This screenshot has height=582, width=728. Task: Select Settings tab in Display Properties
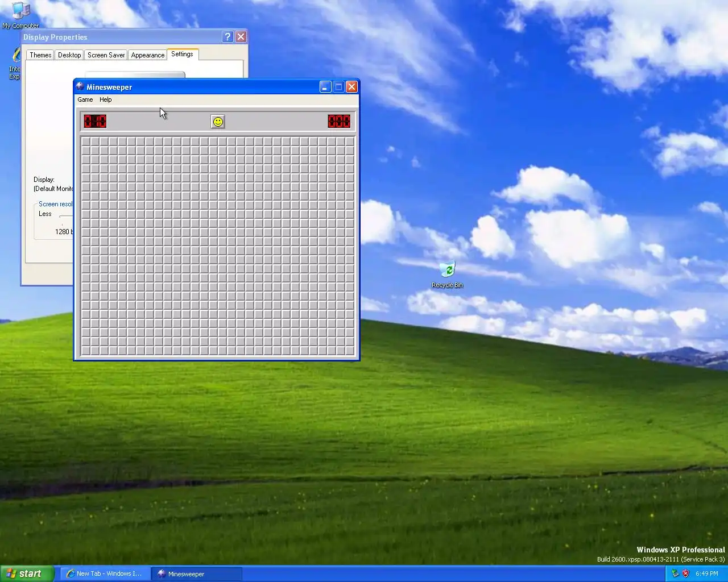click(x=182, y=54)
